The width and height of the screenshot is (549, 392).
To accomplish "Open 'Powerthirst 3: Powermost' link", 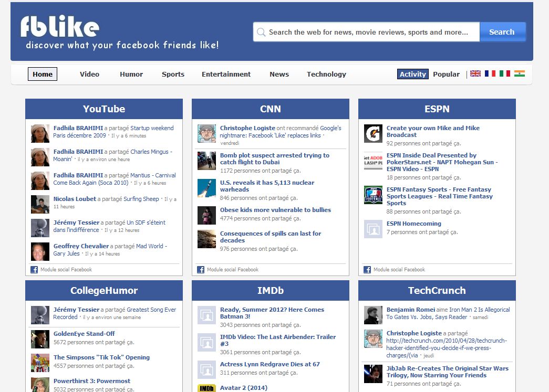I will pos(92,381).
